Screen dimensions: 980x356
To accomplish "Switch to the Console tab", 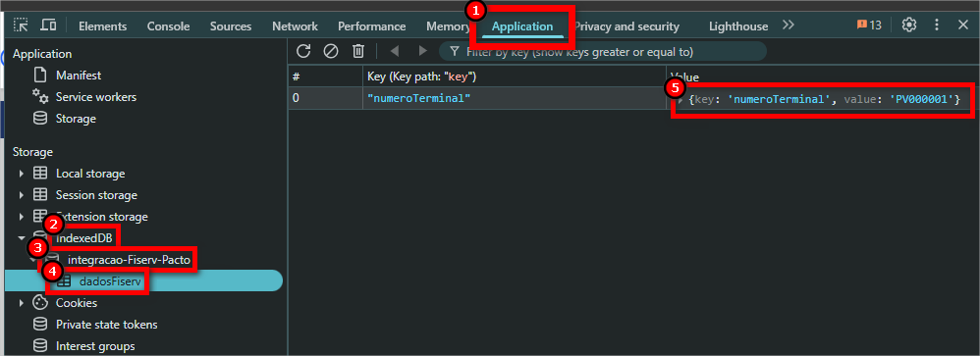I will [168, 26].
